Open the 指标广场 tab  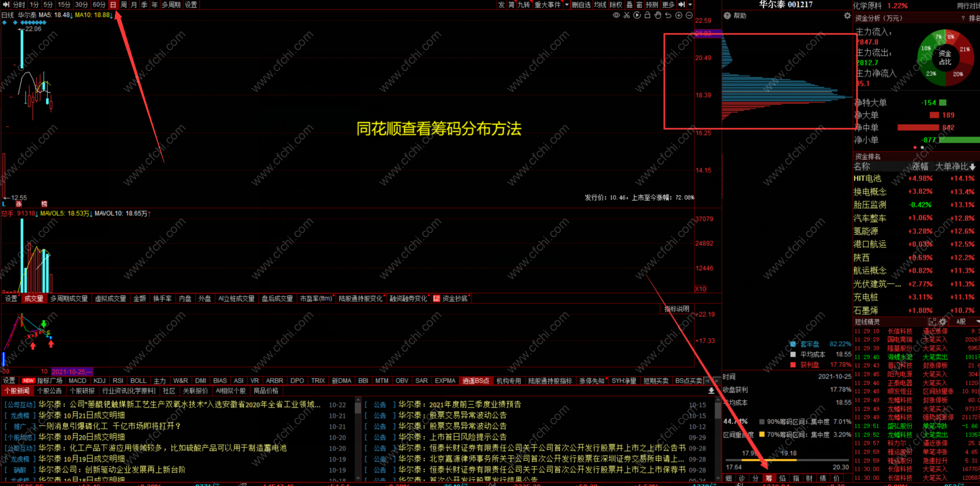[50, 381]
